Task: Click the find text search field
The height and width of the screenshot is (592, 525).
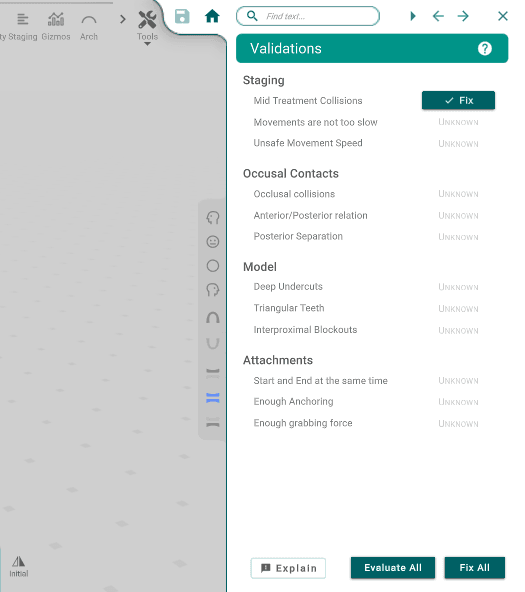Action: (x=308, y=16)
